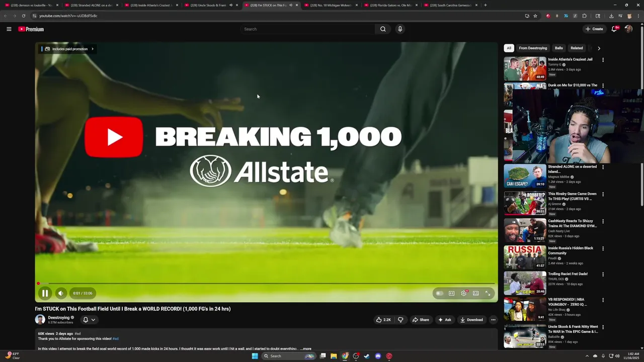Open the Deestroying channel avatar
644x362 pixels.
[40, 320]
